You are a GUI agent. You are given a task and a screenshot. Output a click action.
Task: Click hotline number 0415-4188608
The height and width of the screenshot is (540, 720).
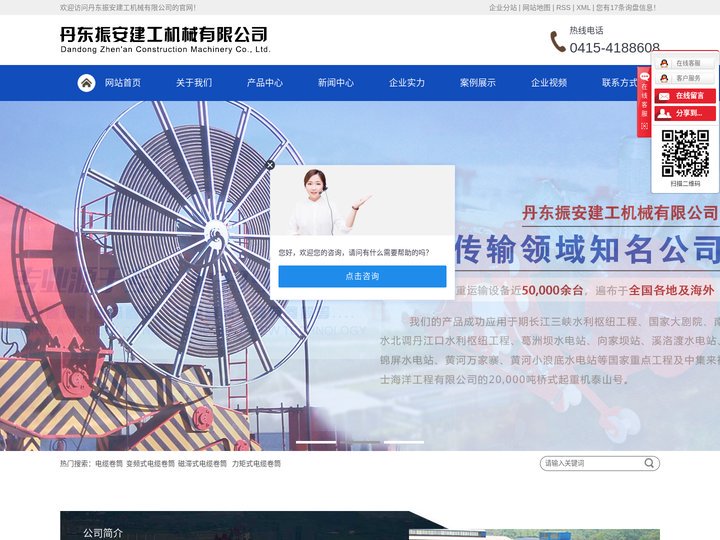(x=614, y=48)
